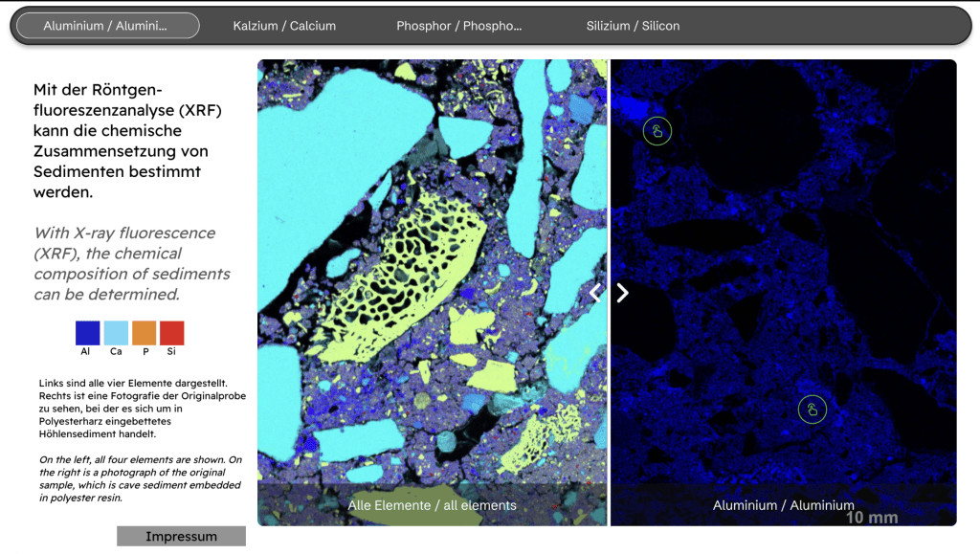Choose the red Si legend swatch
Image resolution: width=980 pixels, height=554 pixels.
pyautogui.click(x=171, y=333)
